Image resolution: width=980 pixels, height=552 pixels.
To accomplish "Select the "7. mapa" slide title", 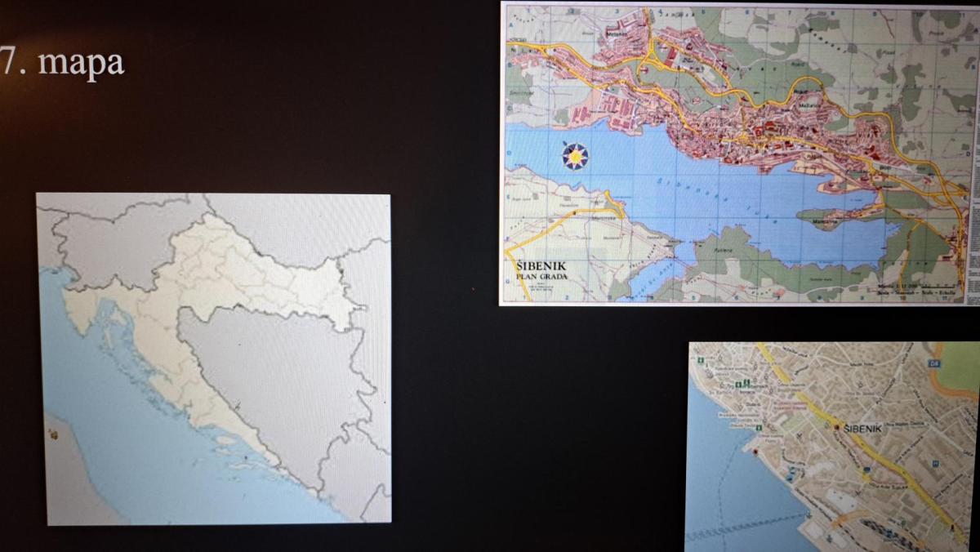I will tap(63, 62).
